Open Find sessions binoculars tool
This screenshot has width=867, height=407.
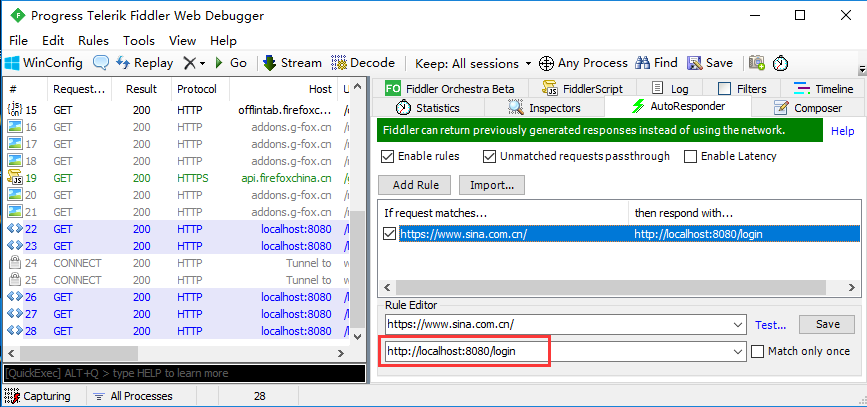(656, 63)
